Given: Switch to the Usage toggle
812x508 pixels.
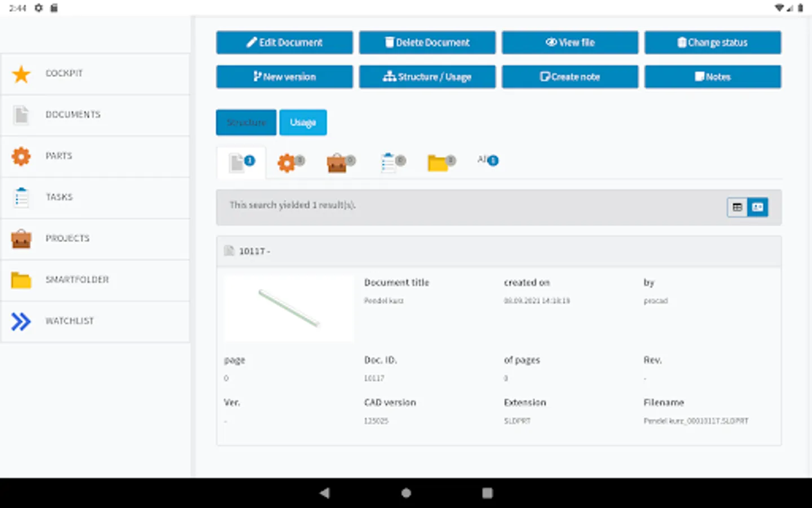Looking at the screenshot, I should coord(303,122).
